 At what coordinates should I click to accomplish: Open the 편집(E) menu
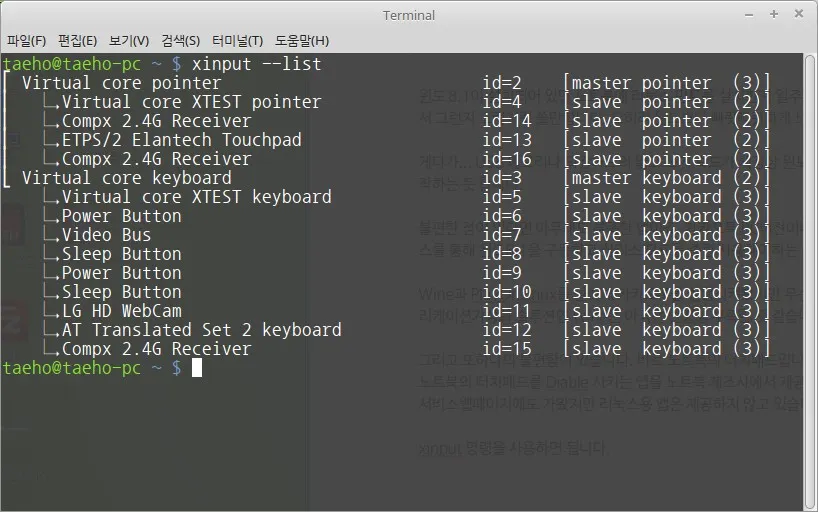[x=77, y=41]
